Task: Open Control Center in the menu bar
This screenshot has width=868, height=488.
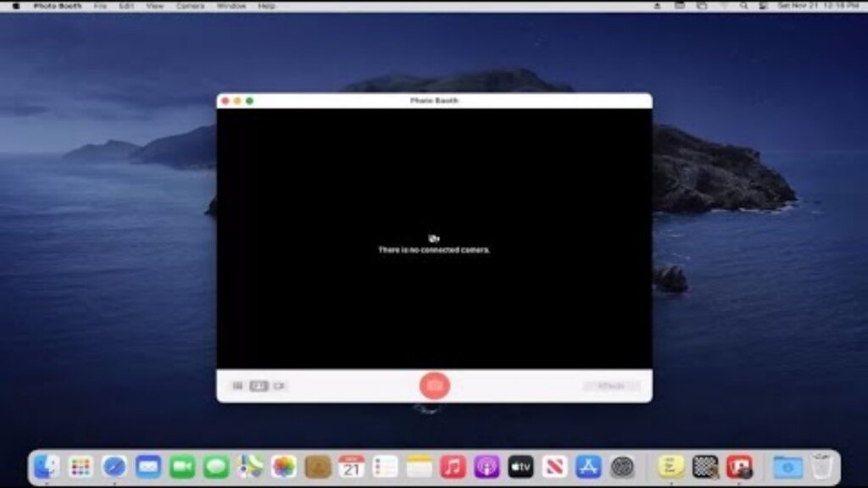Action: coord(764,6)
